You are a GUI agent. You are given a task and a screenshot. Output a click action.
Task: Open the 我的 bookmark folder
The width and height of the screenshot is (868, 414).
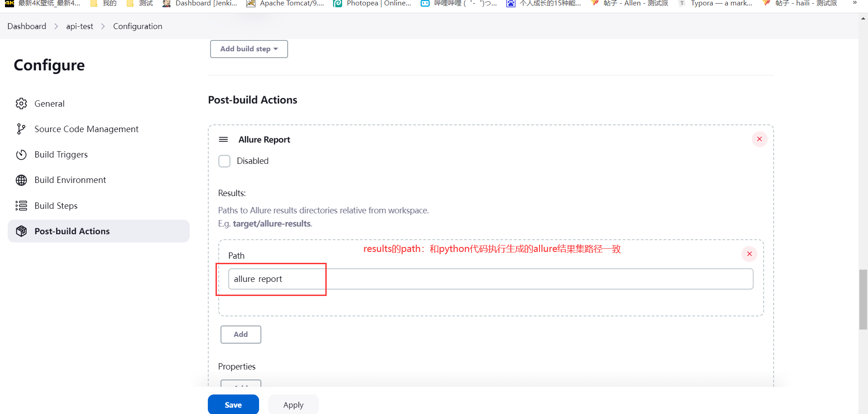pyautogui.click(x=103, y=4)
